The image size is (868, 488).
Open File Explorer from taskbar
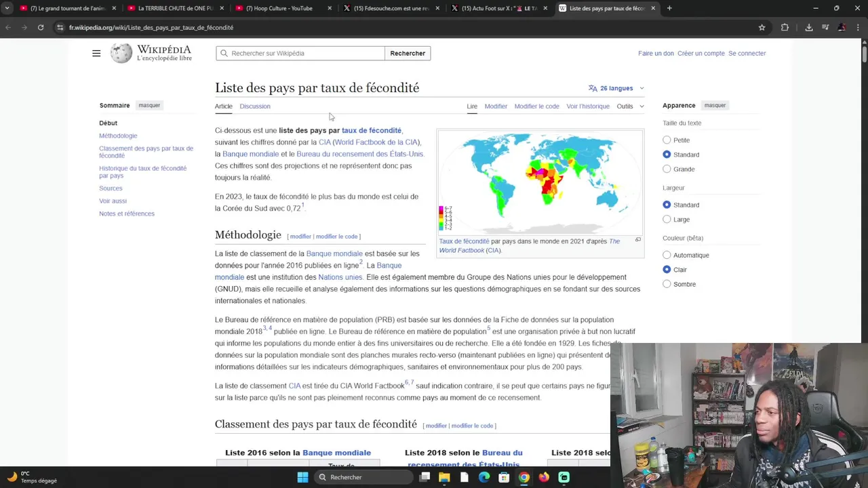point(444,477)
